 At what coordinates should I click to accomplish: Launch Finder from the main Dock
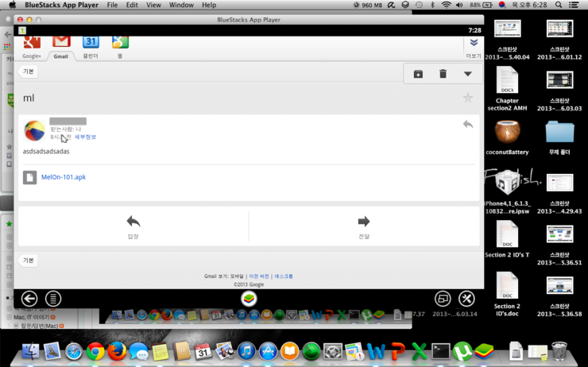pos(31,352)
